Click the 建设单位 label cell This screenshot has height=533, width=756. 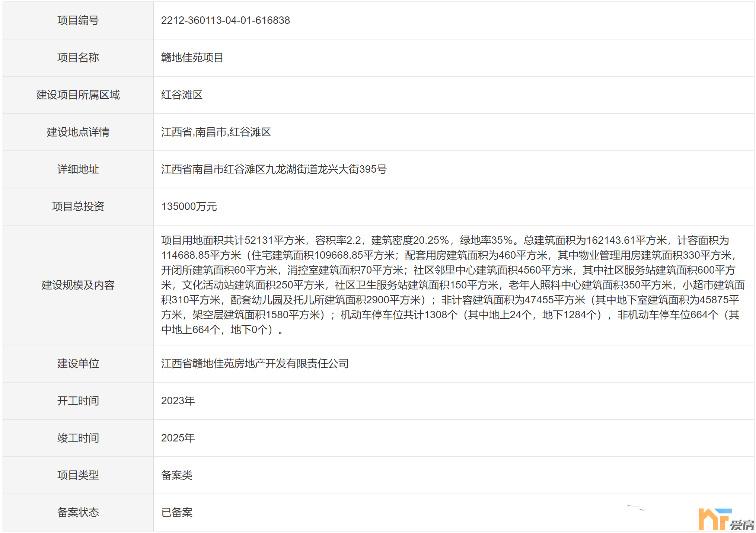tap(78, 364)
